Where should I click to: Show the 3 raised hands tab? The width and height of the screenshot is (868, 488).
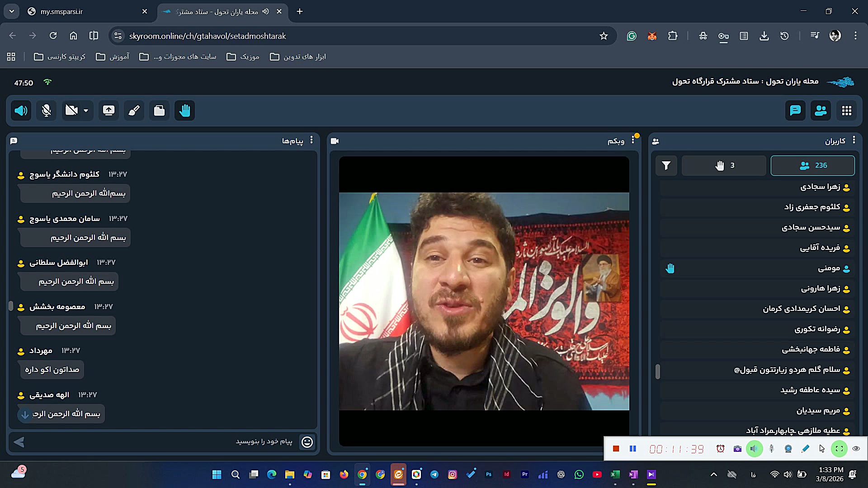pyautogui.click(x=724, y=165)
